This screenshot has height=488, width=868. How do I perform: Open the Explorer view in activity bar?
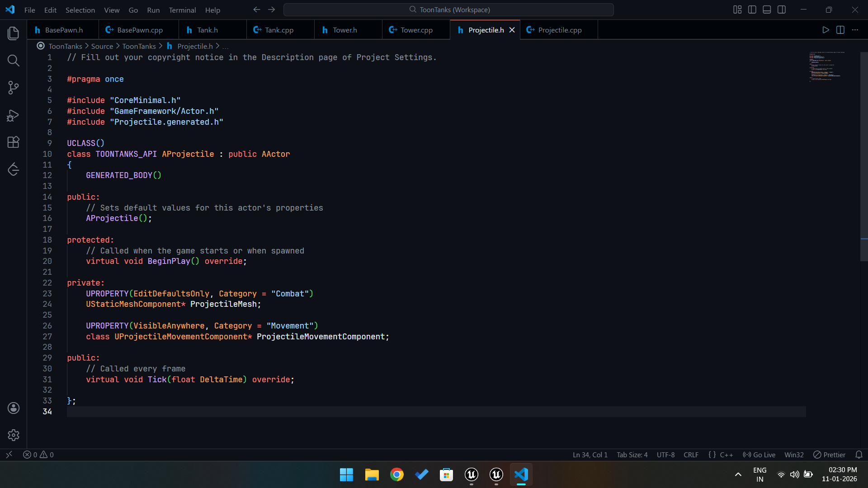pos(14,33)
